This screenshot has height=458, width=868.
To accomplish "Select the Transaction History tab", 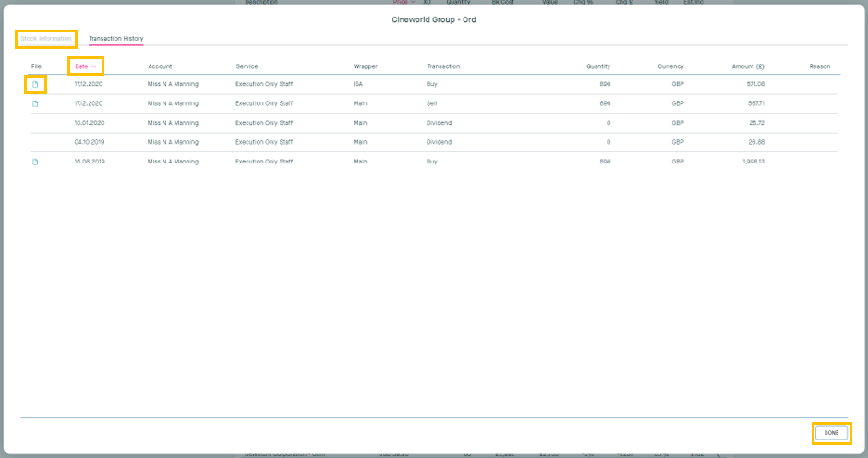I will tap(115, 39).
